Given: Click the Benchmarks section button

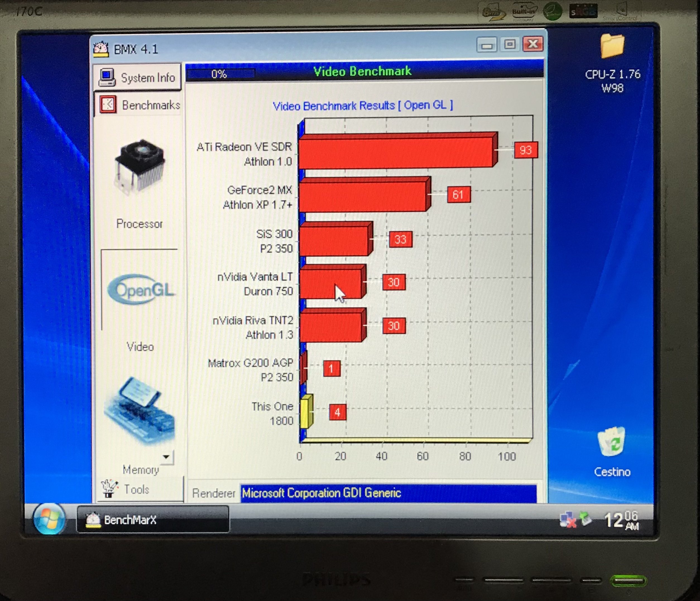Looking at the screenshot, I should [x=150, y=105].
